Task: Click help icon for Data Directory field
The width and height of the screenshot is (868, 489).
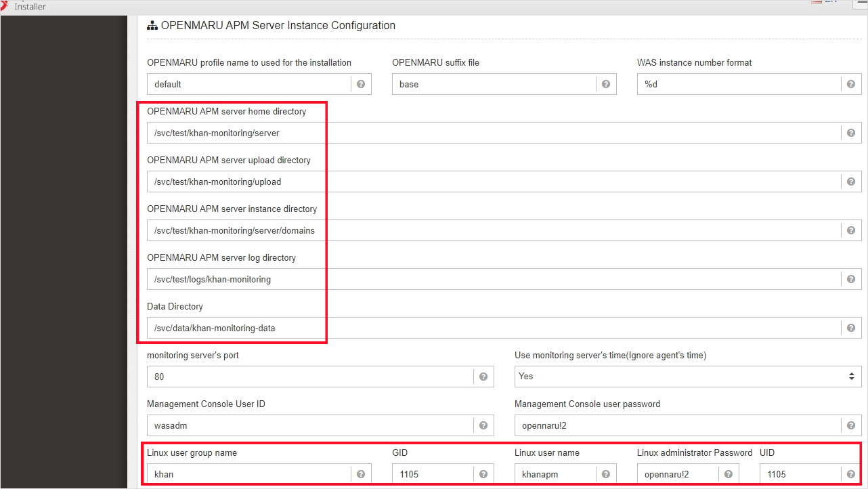Action: point(851,328)
